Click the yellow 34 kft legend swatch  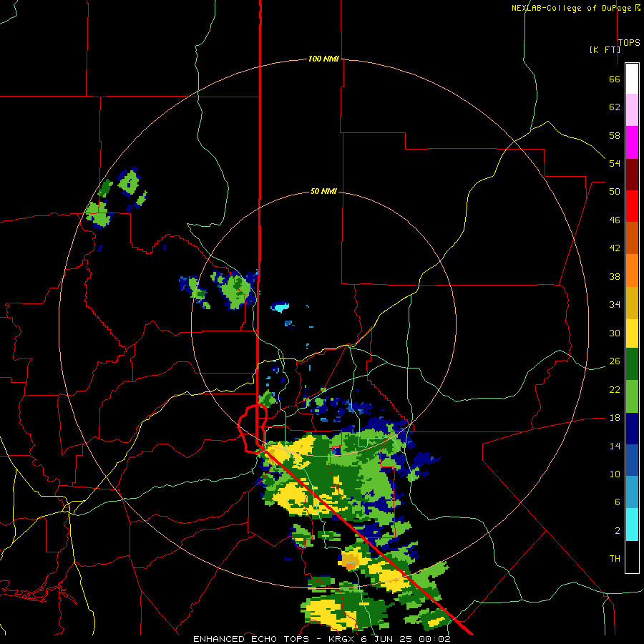pos(632,333)
